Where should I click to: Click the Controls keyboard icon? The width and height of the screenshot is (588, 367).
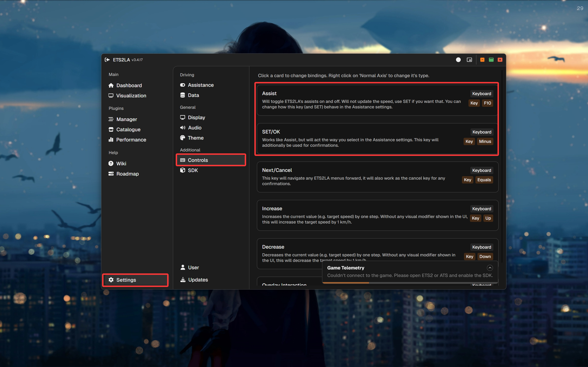(x=183, y=160)
